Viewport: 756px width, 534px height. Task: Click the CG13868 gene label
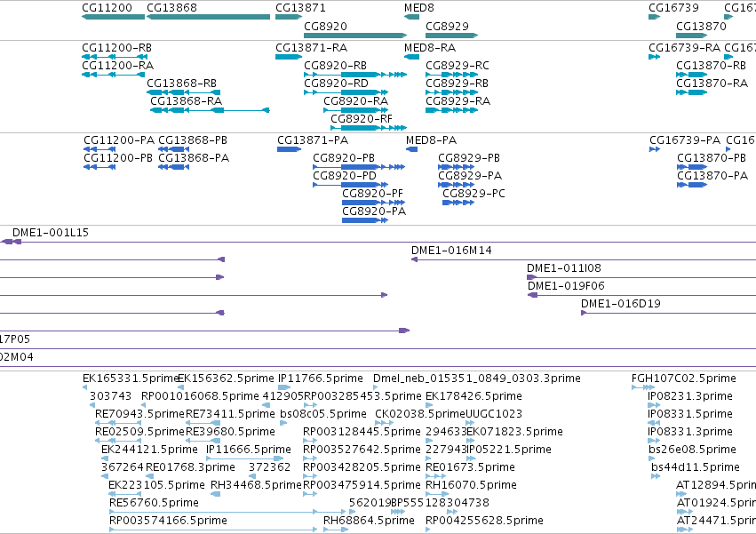(x=171, y=8)
